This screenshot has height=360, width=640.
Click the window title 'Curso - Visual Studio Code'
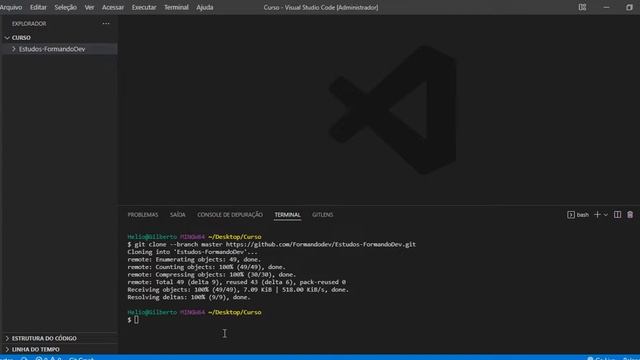(x=321, y=7)
